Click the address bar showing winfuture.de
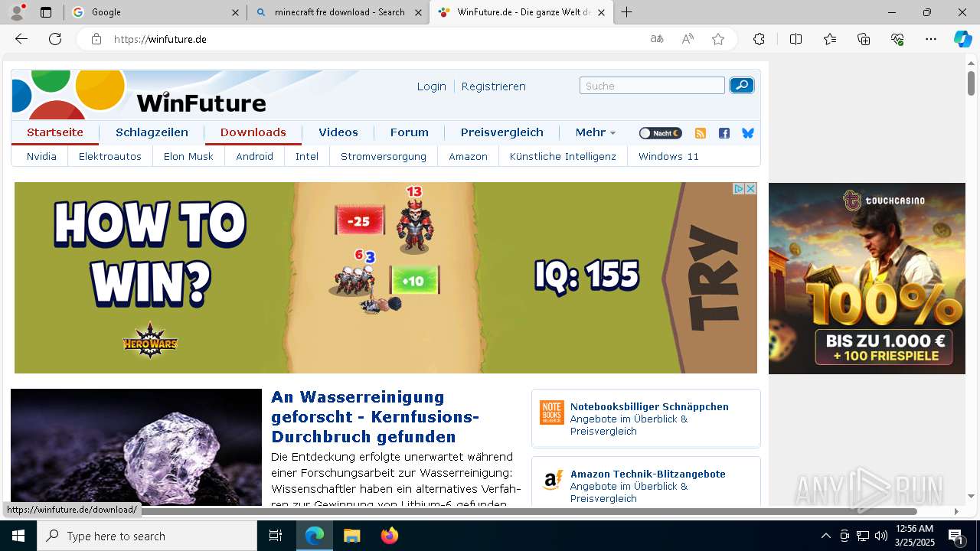The width and height of the screenshot is (980, 551). (x=375, y=39)
